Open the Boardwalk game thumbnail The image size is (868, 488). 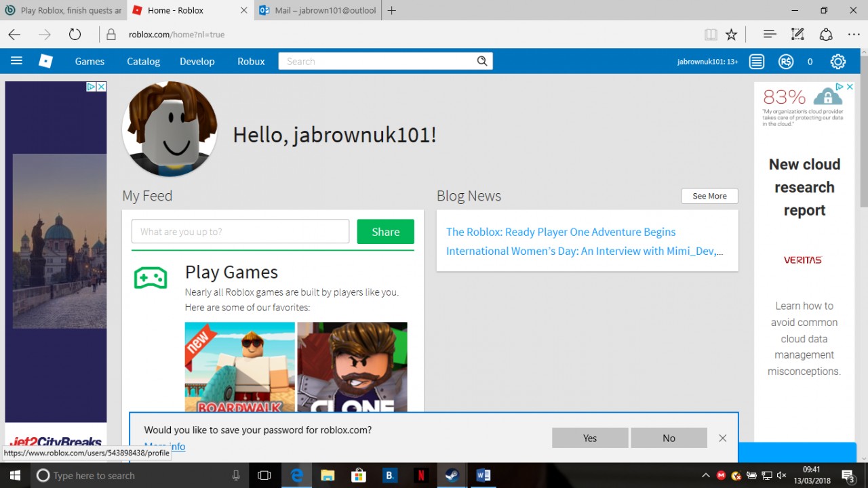(x=240, y=367)
